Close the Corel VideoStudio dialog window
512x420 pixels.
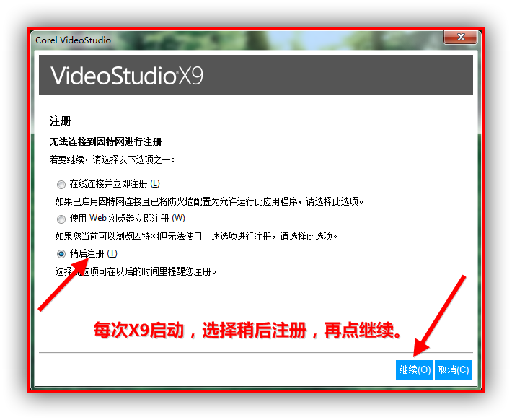pos(459,40)
